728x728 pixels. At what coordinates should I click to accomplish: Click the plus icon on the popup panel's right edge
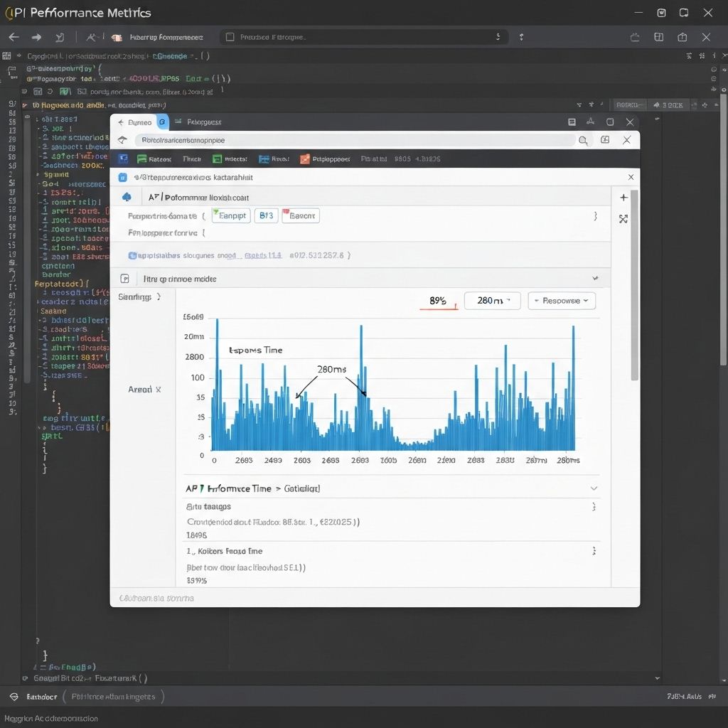(623, 198)
